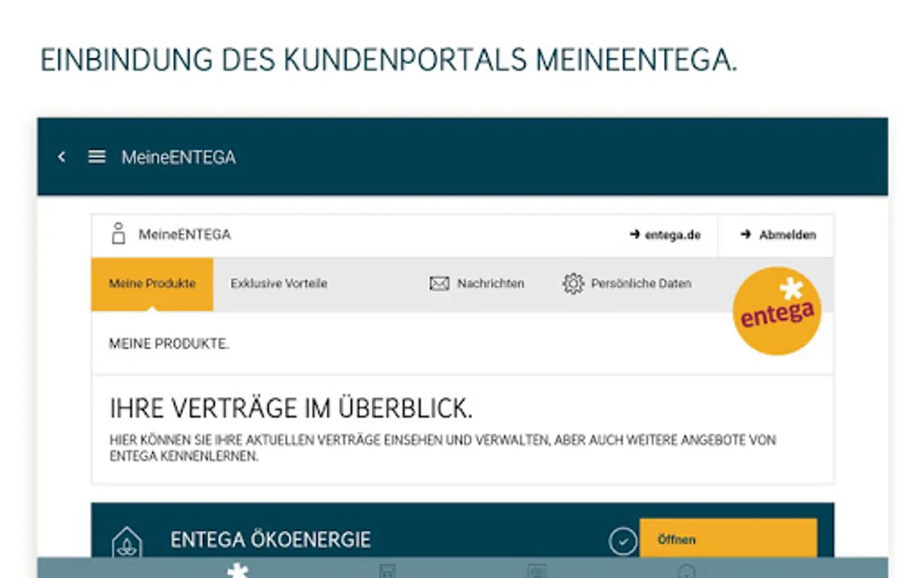Open the Nachrichten tab
Screen dimensions: 924x578
(x=477, y=284)
